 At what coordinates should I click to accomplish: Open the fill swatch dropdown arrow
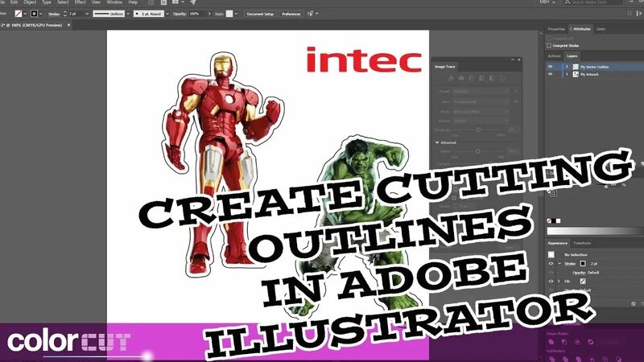pos(25,14)
